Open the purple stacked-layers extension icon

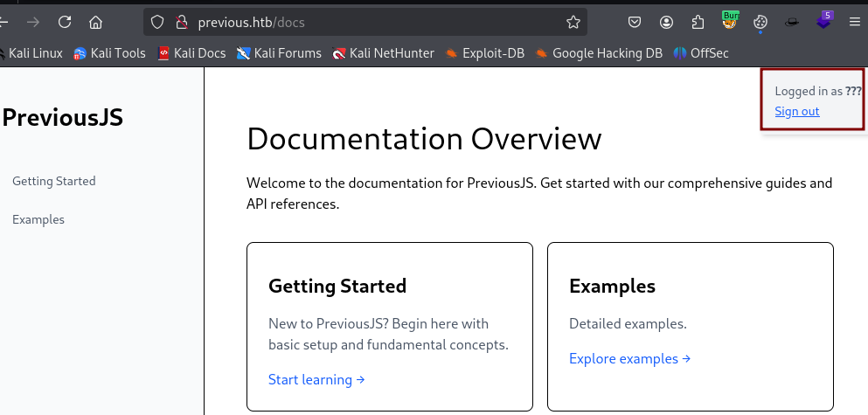click(x=823, y=20)
